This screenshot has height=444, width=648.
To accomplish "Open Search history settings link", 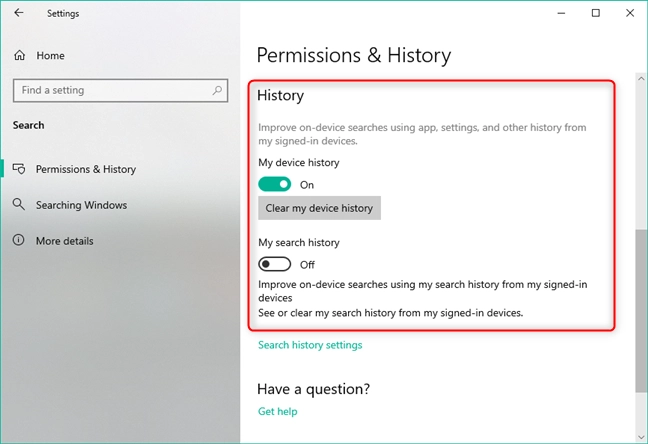I will point(310,345).
